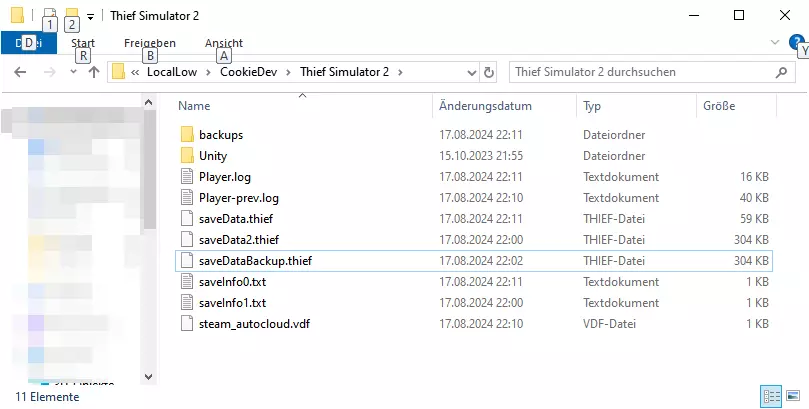Click the Properties quick access icon
This screenshot has height=409, width=809.
(50, 14)
